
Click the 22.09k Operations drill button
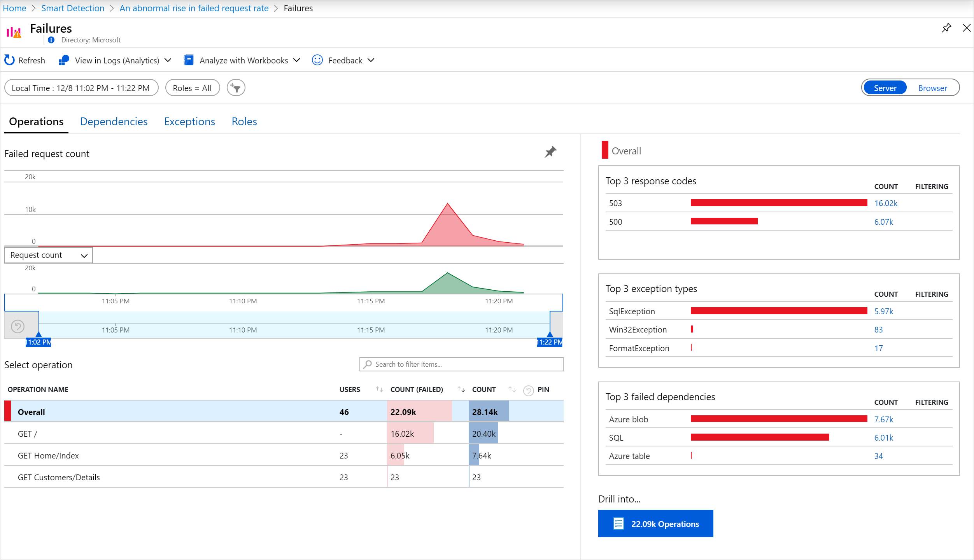coord(655,523)
